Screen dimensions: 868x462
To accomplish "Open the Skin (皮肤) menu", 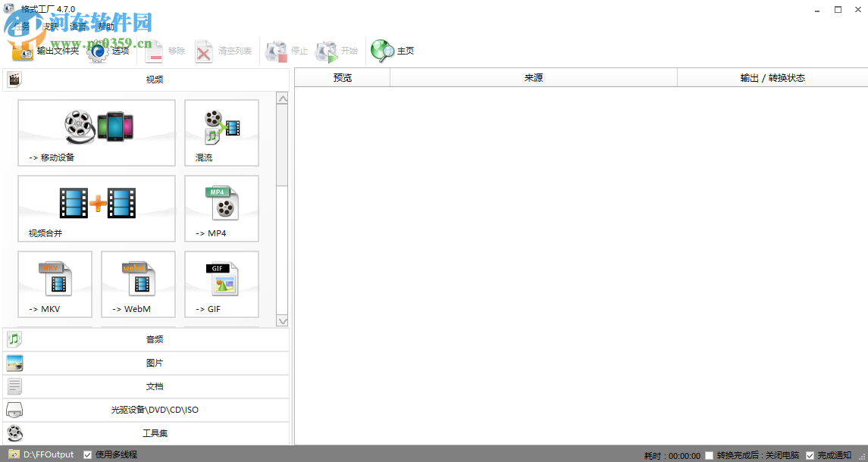I will click(50, 26).
